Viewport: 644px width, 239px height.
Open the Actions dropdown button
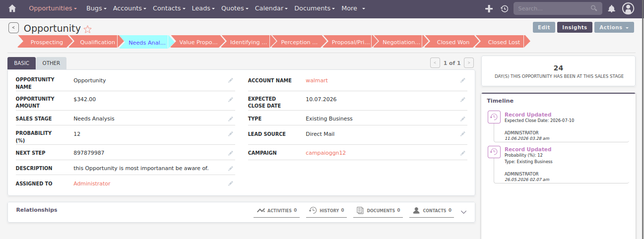click(614, 28)
